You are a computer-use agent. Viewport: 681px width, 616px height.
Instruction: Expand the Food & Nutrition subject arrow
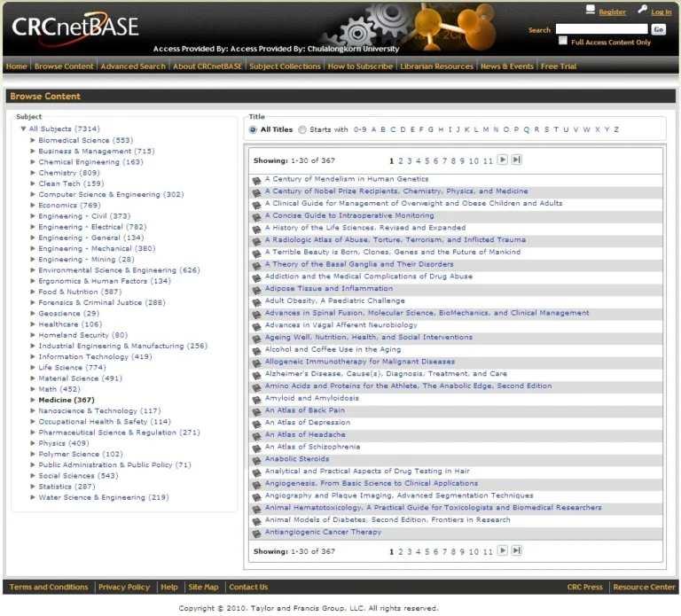pos(33,292)
